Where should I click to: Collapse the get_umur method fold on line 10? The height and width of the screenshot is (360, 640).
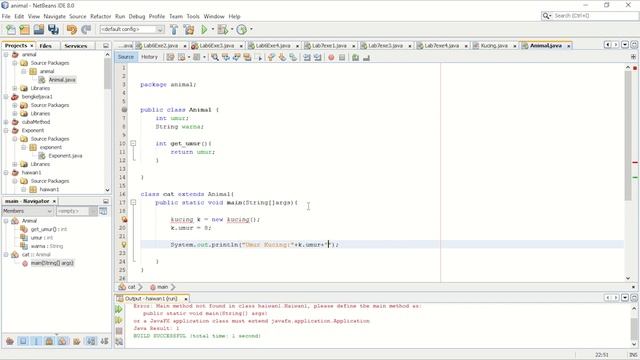click(x=133, y=143)
